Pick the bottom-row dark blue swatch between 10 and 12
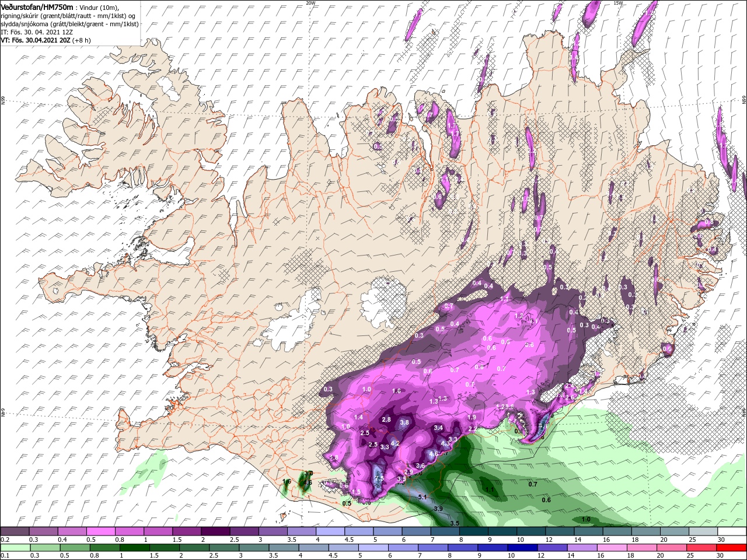This screenshot has height=560, width=747. click(x=522, y=548)
